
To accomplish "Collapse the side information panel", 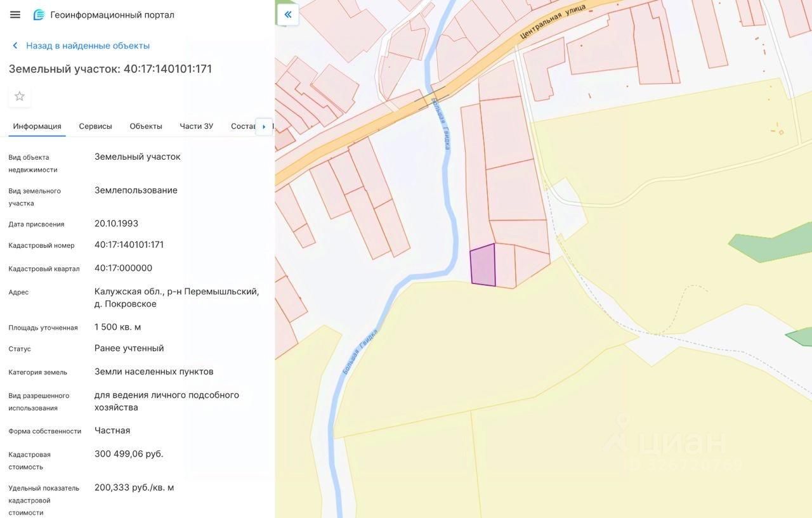I will pyautogui.click(x=288, y=15).
